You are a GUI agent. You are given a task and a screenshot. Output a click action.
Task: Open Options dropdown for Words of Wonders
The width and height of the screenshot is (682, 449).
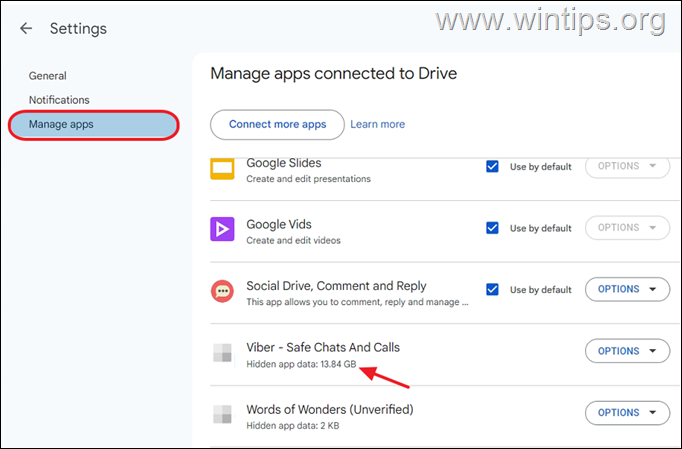click(627, 413)
